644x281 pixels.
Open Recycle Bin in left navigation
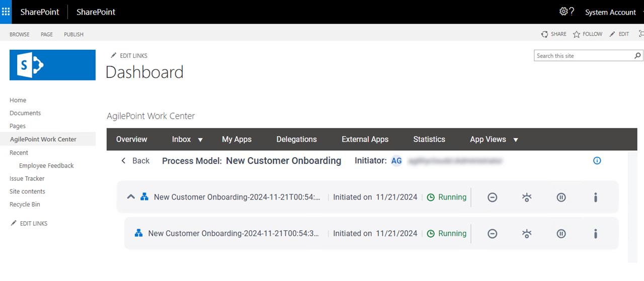click(x=25, y=205)
